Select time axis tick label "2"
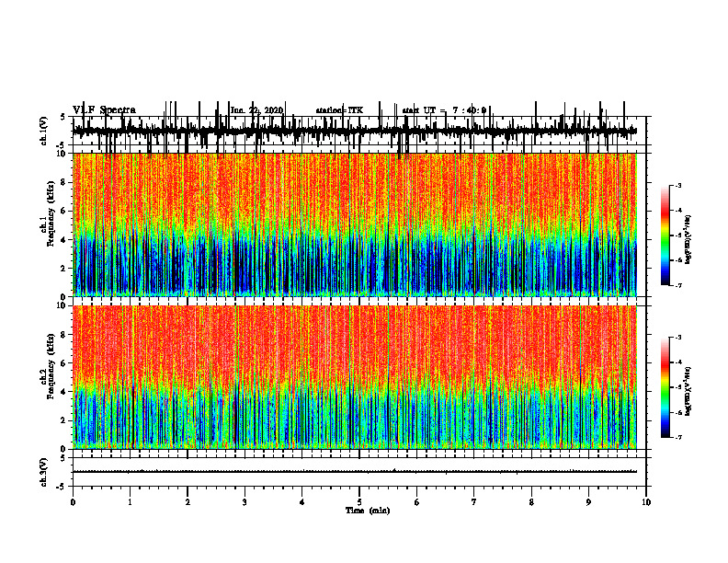 188,502
